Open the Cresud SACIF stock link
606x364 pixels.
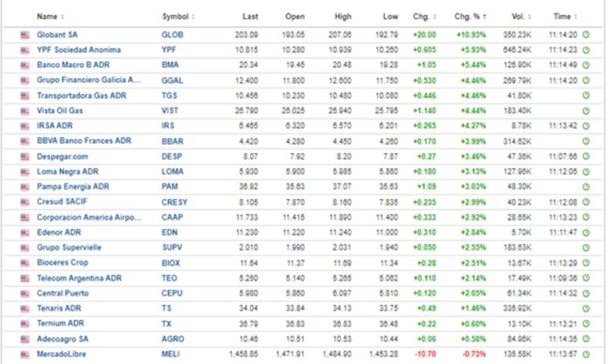[63, 202]
